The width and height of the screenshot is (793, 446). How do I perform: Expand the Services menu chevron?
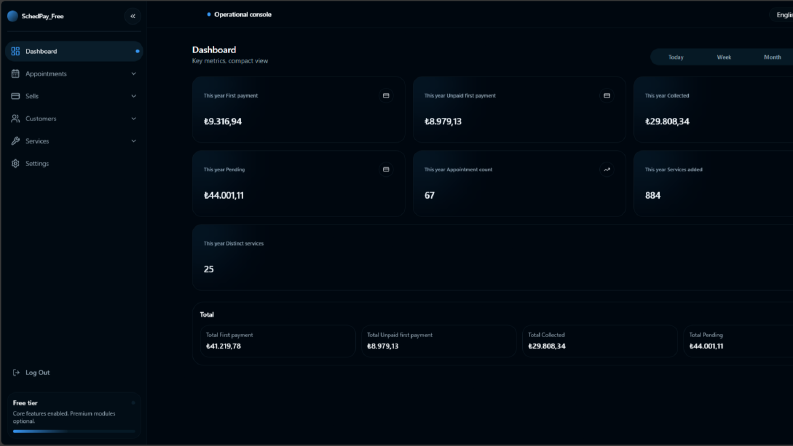[134, 141]
